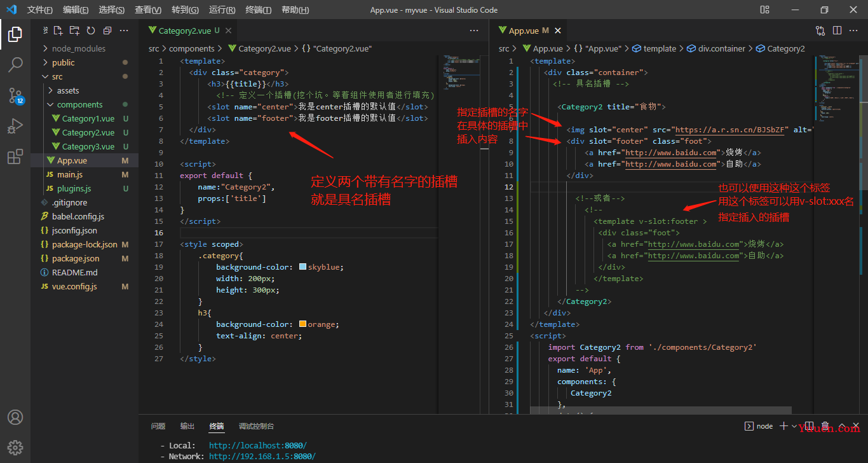This screenshot has height=463, width=868.
Task: Maximize the terminal panel size
Action: (x=841, y=426)
